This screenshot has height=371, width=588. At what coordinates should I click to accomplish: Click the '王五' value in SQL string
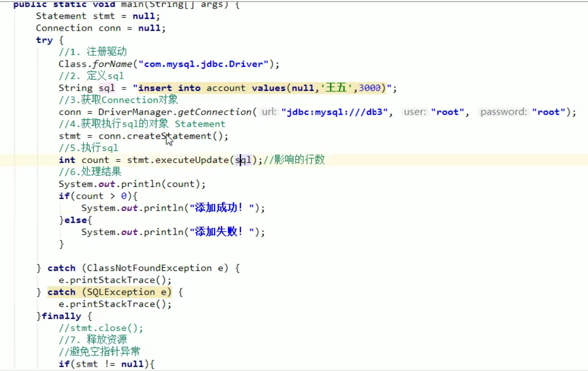[336, 88]
